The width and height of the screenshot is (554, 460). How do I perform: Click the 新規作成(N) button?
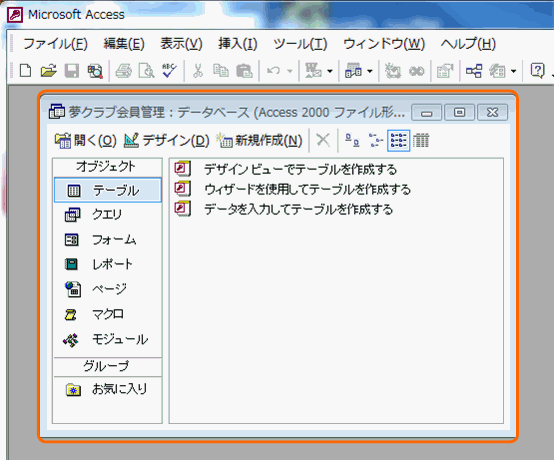coord(259,141)
